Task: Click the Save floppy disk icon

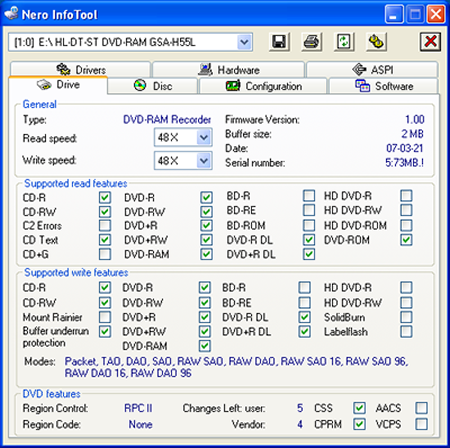Action: (279, 42)
